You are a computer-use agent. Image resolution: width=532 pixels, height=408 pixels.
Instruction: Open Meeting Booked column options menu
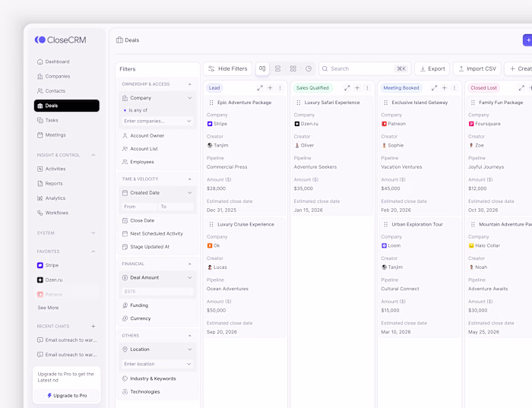coord(454,88)
